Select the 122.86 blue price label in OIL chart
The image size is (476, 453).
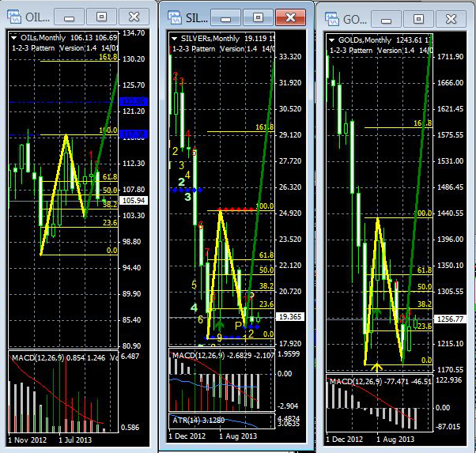(134, 102)
